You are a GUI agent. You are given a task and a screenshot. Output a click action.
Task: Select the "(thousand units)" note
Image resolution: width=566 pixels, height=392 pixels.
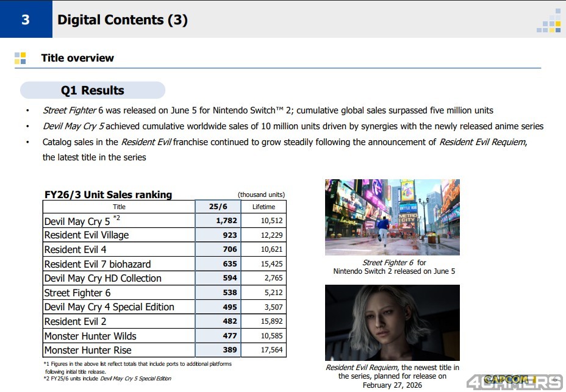(x=261, y=194)
